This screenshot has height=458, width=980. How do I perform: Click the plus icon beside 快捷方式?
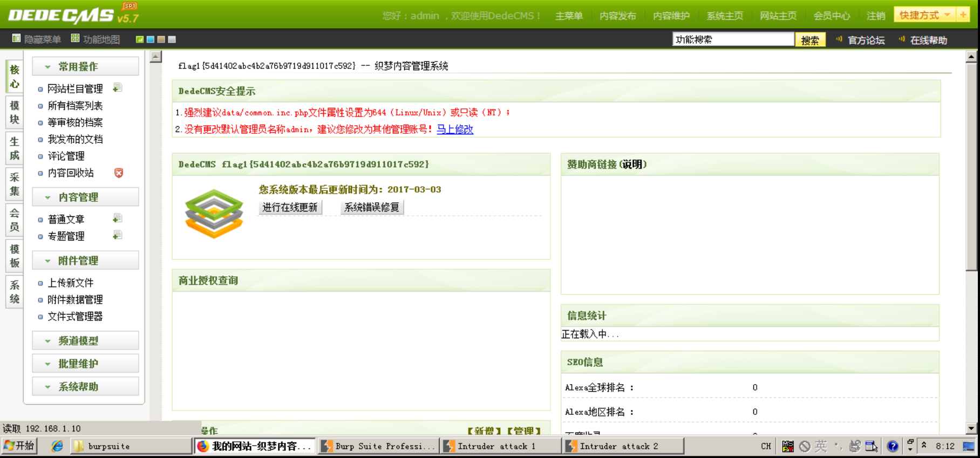(x=963, y=15)
